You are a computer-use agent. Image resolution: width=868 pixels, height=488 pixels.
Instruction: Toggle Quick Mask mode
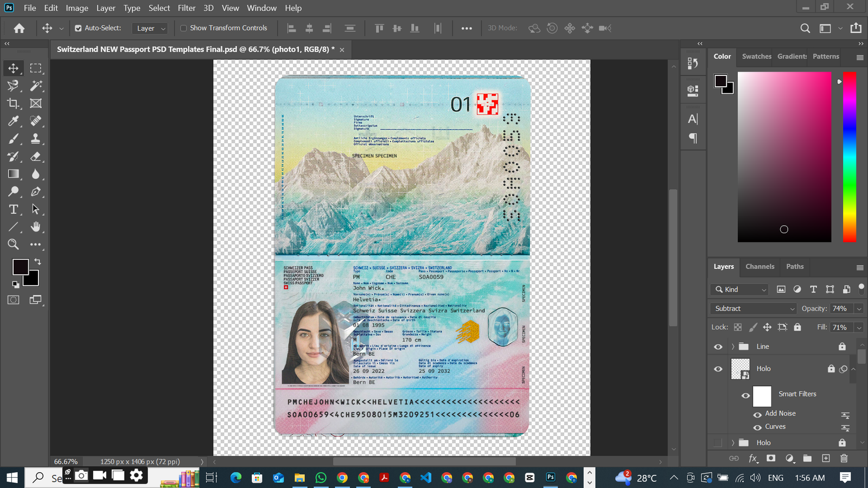tap(13, 300)
